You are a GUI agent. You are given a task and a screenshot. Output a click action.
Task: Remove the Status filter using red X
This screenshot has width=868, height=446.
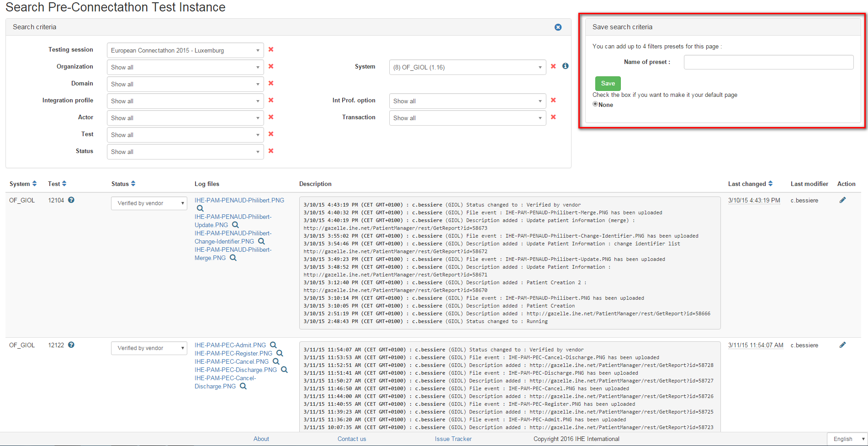(271, 151)
